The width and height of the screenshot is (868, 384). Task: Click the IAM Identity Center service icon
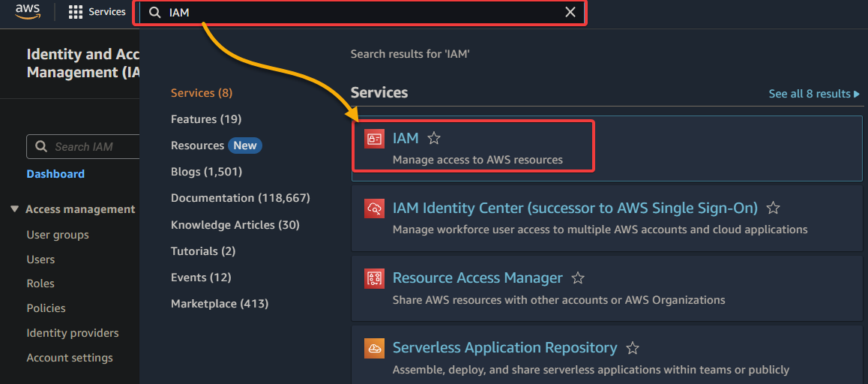tap(374, 208)
